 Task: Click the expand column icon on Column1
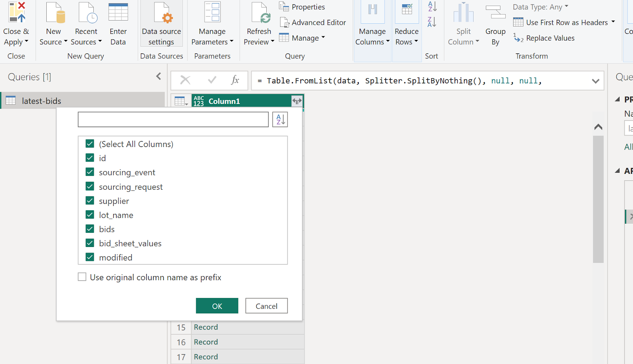click(297, 101)
